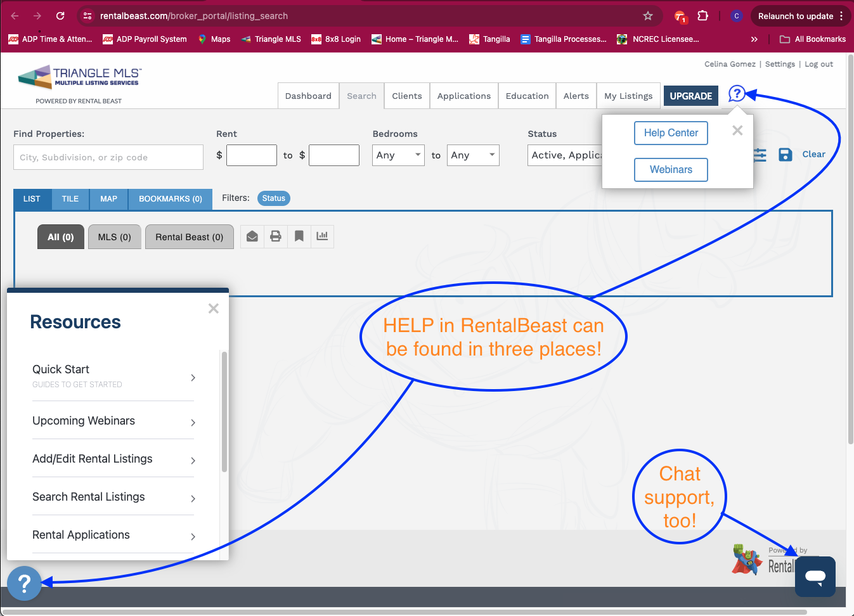
Task: Select the BOOKMARKS (0) tab
Action: 171,199
